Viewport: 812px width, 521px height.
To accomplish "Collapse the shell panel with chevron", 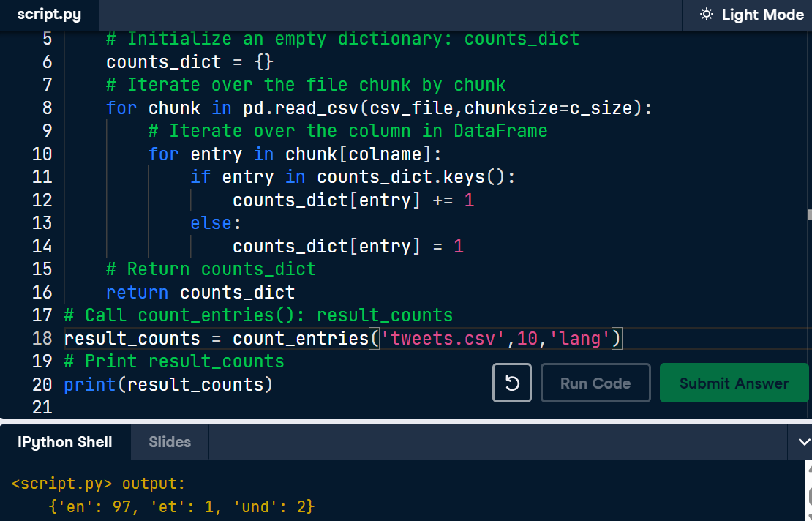I will (804, 442).
